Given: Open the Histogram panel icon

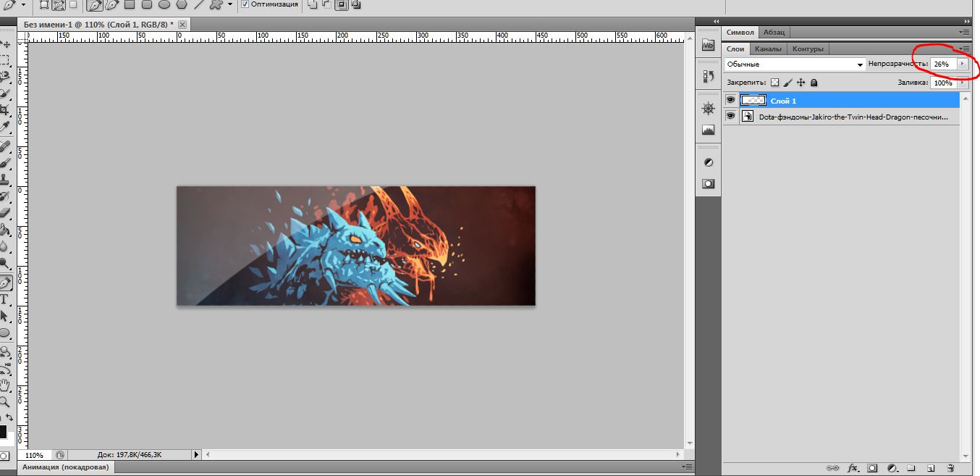Looking at the screenshot, I should click(709, 130).
